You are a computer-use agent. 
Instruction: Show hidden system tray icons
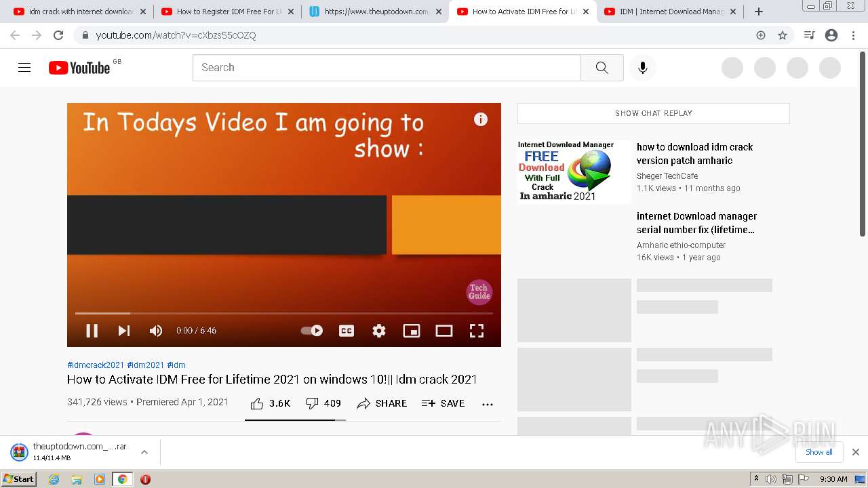(x=756, y=479)
